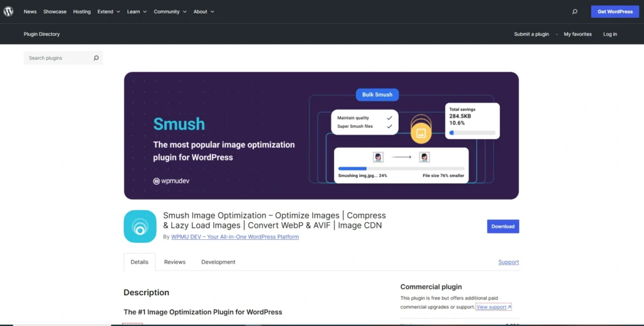Open the top bar search icon
Viewport: 644px width, 326px height.
pyautogui.click(x=575, y=11)
